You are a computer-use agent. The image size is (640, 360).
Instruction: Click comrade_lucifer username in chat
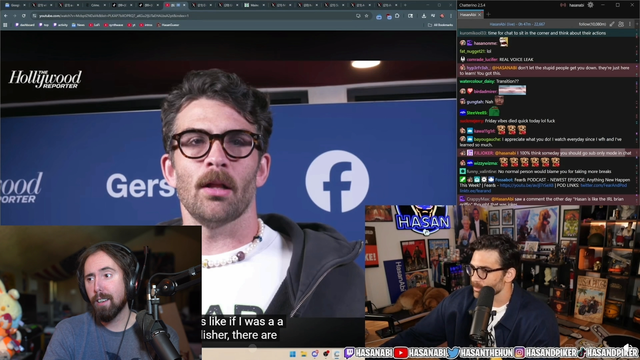pos(482,60)
